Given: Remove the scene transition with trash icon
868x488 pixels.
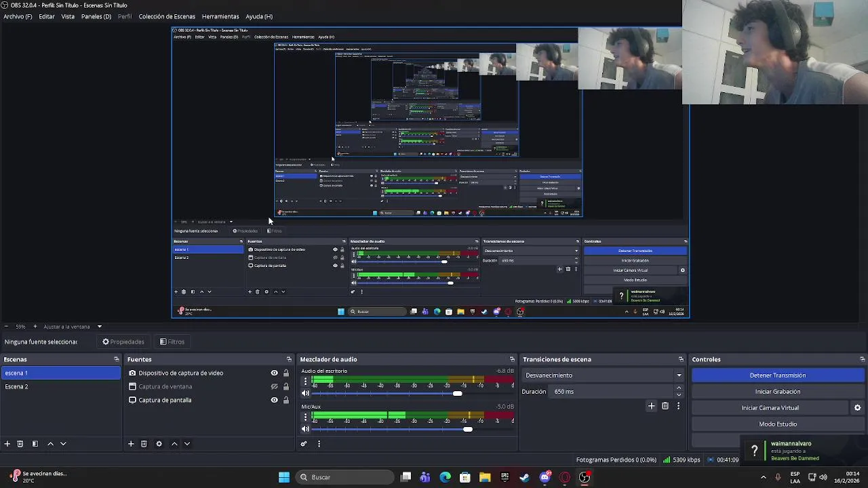Looking at the screenshot, I should [665, 406].
